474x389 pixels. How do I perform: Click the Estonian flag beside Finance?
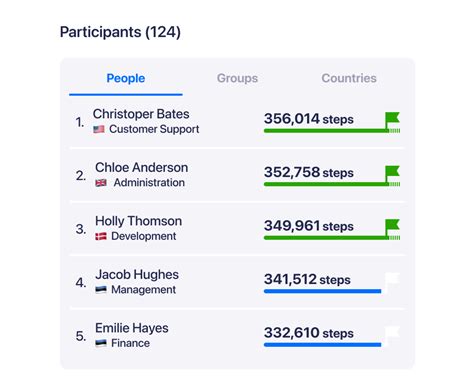[x=101, y=343]
